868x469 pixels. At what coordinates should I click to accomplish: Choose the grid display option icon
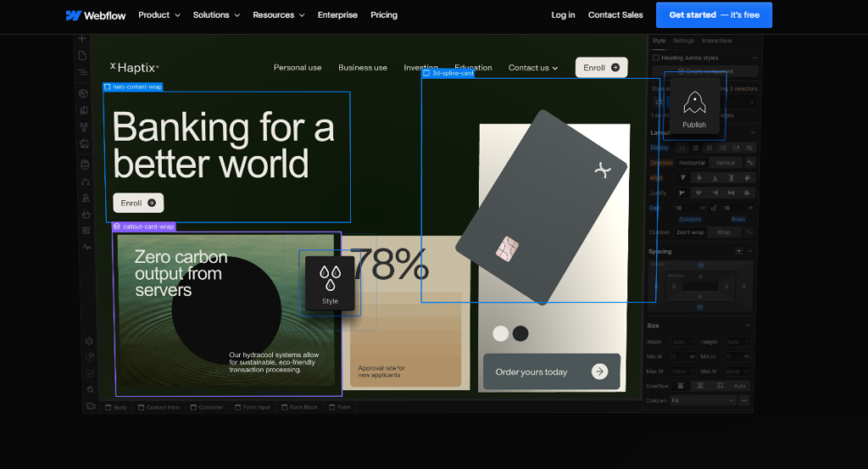[x=709, y=148]
